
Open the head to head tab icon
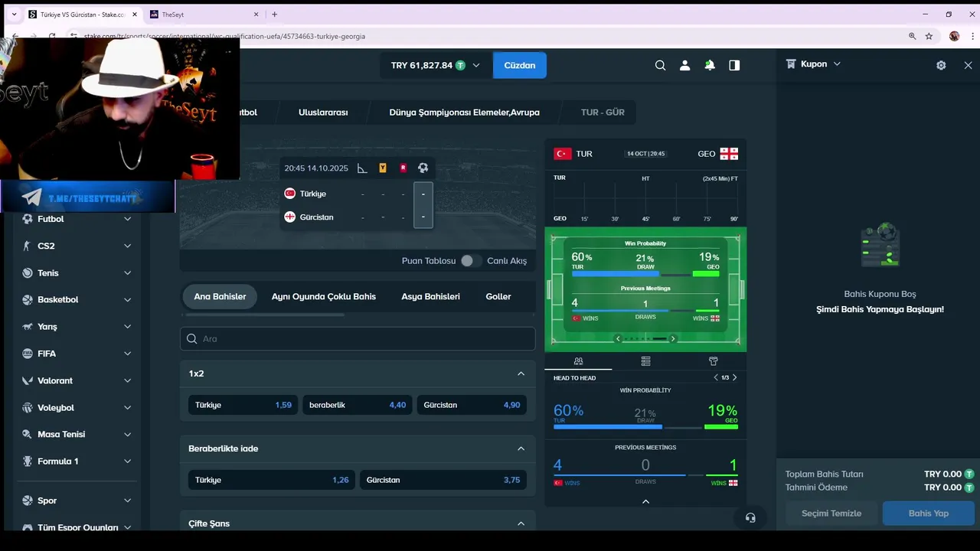click(578, 361)
